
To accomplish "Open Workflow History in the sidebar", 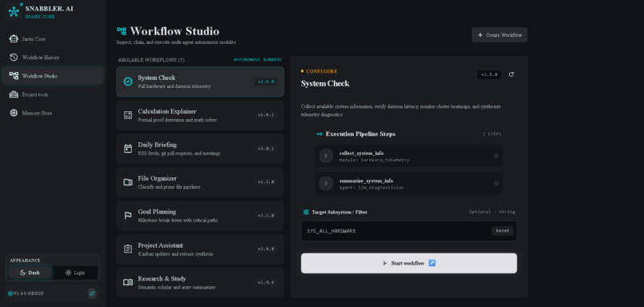I will coord(53,57).
